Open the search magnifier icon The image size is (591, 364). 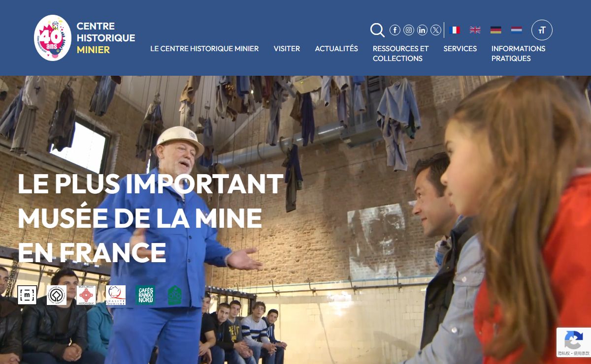point(377,30)
